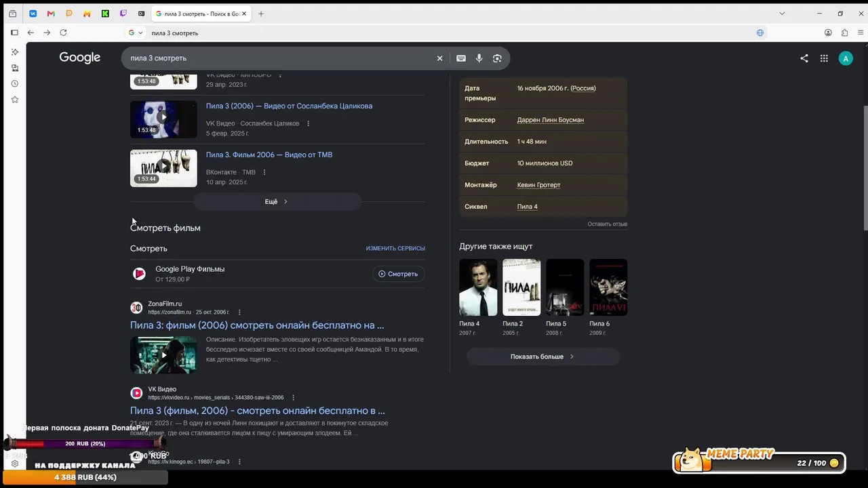Share this Google results page
The image size is (868, 488).
click(804, 58)
